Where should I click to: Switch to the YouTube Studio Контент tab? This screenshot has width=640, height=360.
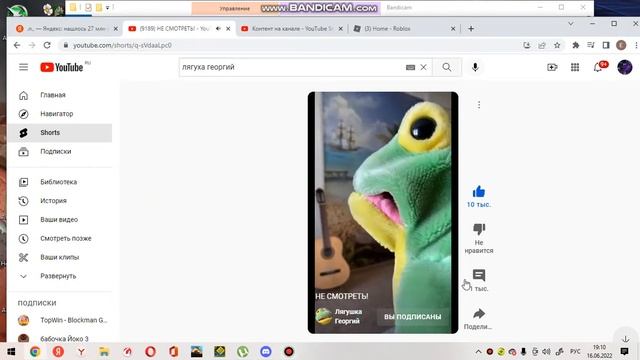(x=292, y=29)
